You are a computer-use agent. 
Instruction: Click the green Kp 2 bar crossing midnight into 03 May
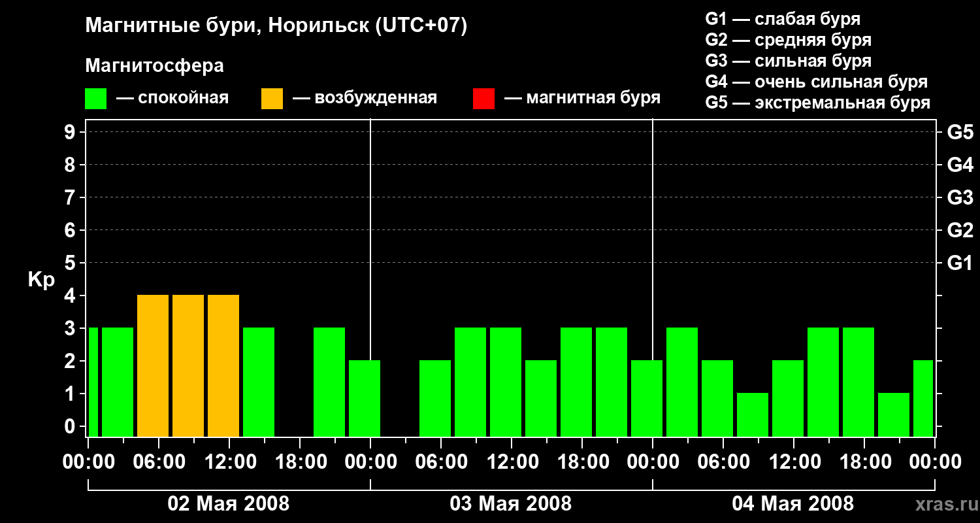click(365, 398)
